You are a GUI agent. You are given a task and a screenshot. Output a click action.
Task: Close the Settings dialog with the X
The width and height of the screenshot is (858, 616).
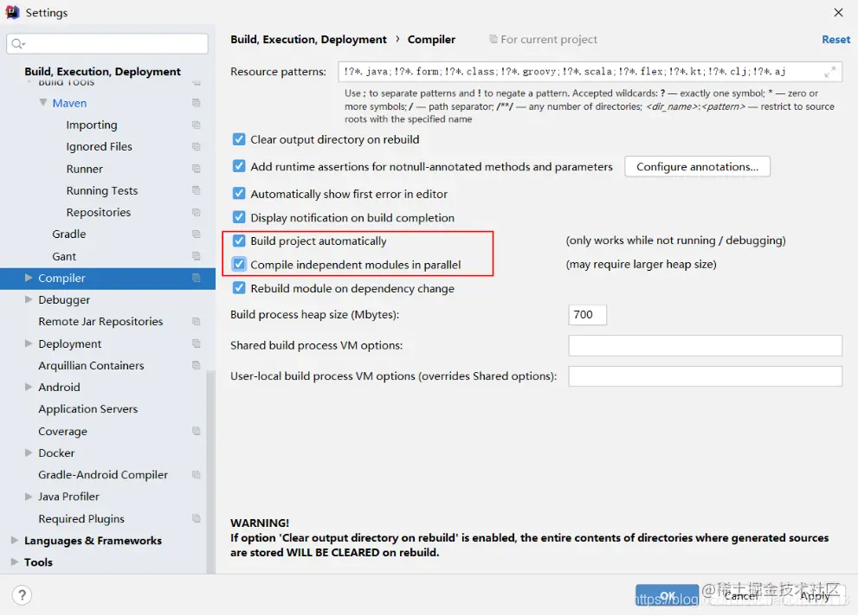coord(838,12)
